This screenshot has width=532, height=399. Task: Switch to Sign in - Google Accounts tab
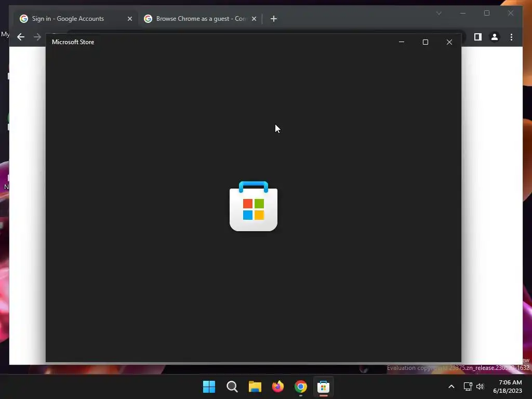coord(75,19)
